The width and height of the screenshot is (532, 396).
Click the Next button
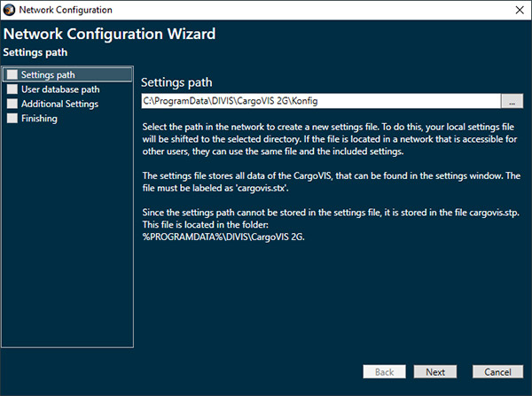tap(435, 372)
